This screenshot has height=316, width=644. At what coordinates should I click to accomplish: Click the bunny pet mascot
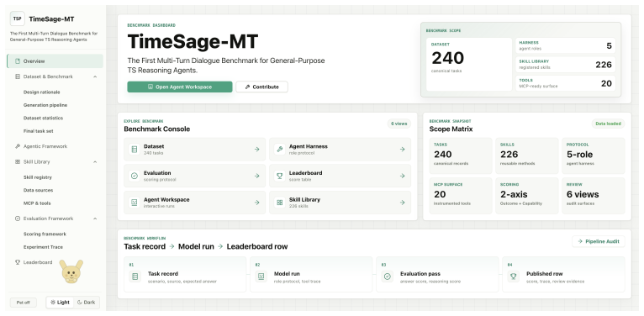71,271
